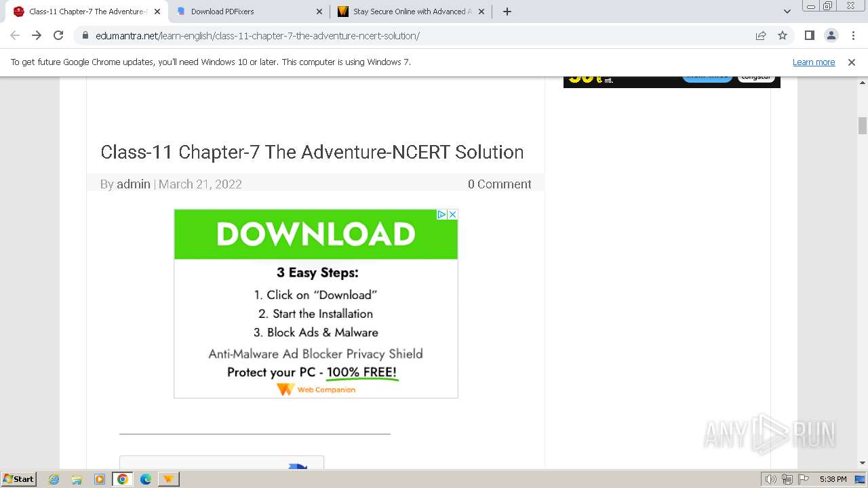This screenshot has height=488, width=868.
Task: Switch to the Download PDFixers tab
Action: pyautogui.click(x=250, y=12)
